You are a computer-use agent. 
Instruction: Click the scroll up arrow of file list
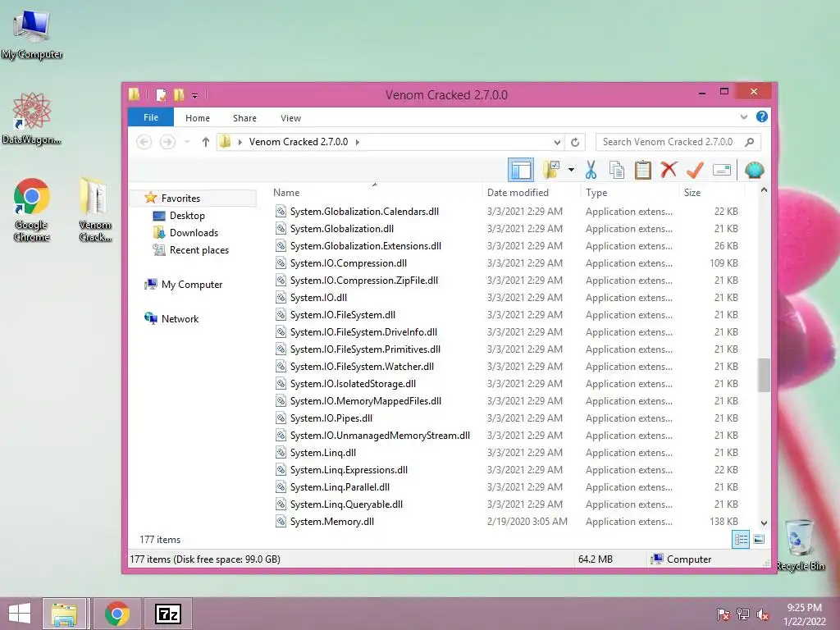pyautogui.click(x=764, y=190)
